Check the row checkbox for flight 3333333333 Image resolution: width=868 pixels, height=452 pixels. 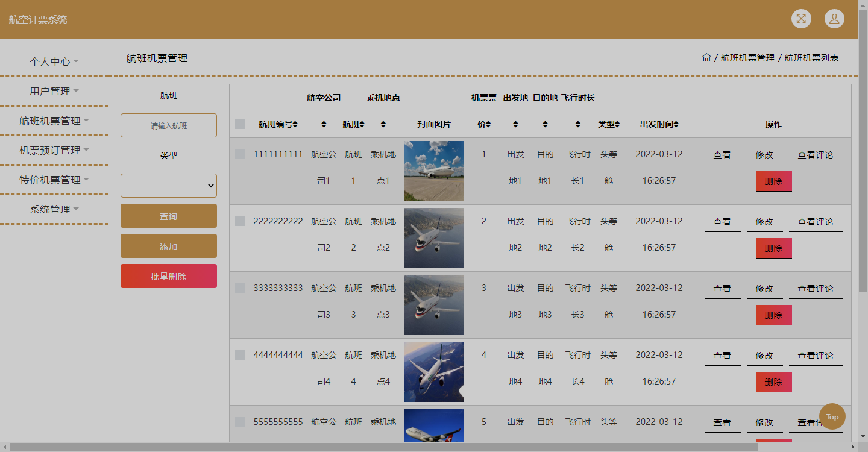click(x=239, y=287)
